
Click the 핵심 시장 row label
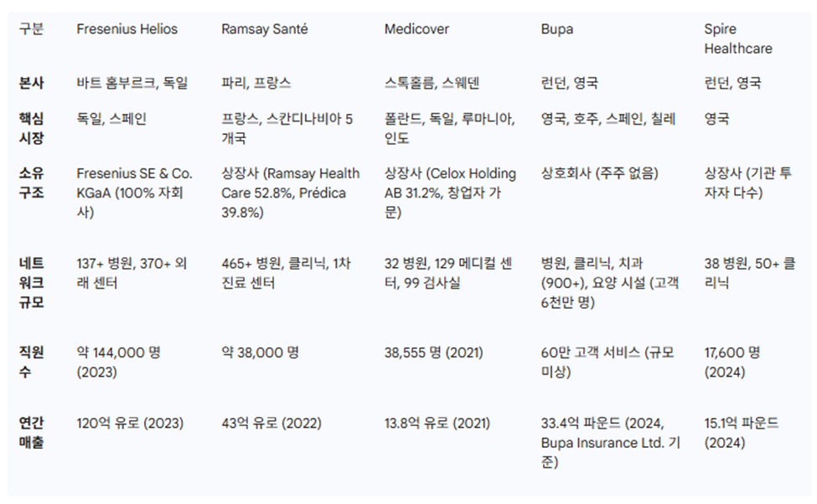[31, 128]
